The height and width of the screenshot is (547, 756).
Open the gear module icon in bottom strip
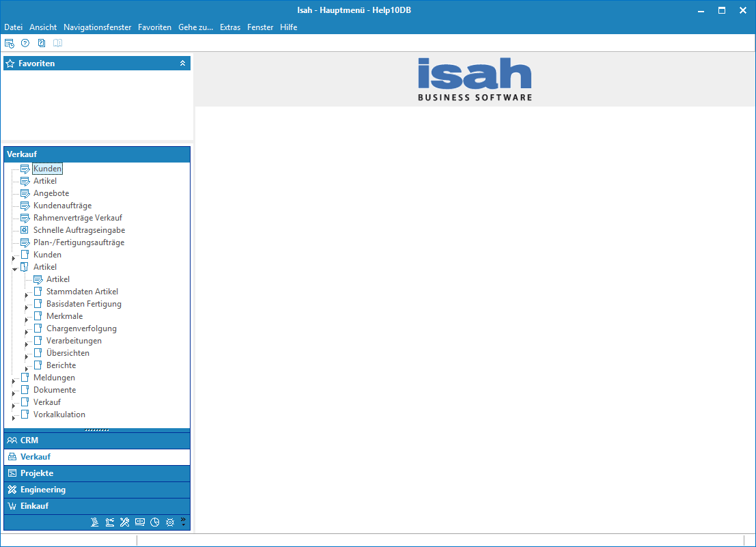point(170,522)
